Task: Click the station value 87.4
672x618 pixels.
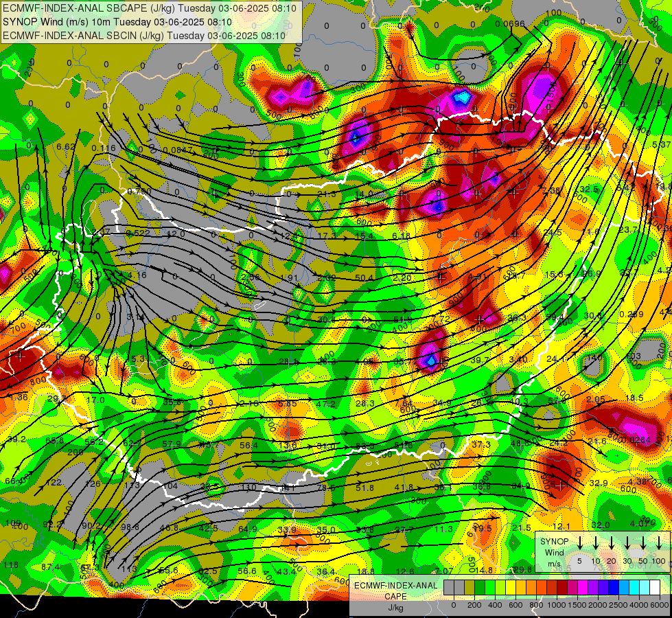Action: pos(50,566)
